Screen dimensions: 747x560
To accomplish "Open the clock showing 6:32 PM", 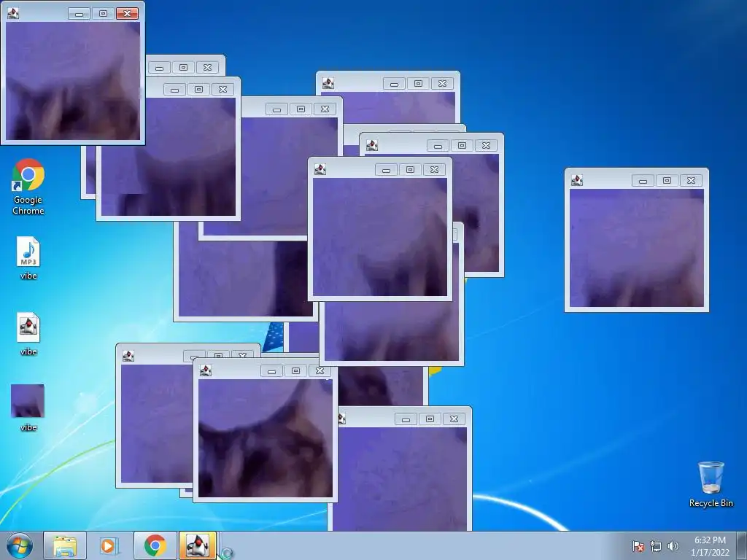I will (x=710, y=545).
